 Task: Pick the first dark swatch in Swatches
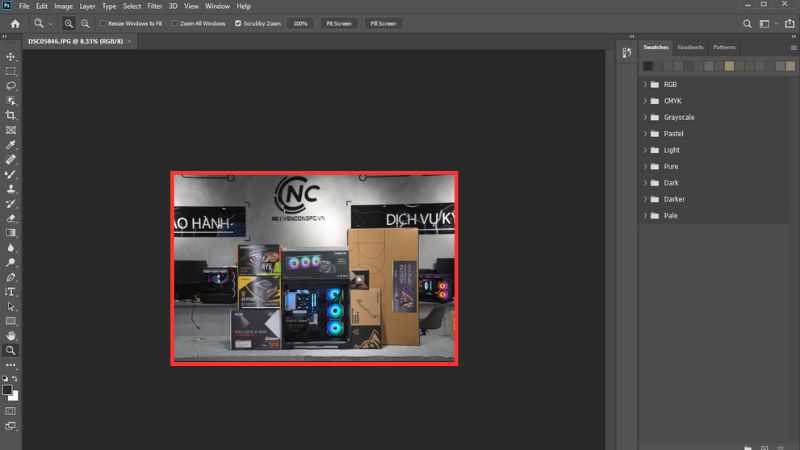click(x=648, y=66)
